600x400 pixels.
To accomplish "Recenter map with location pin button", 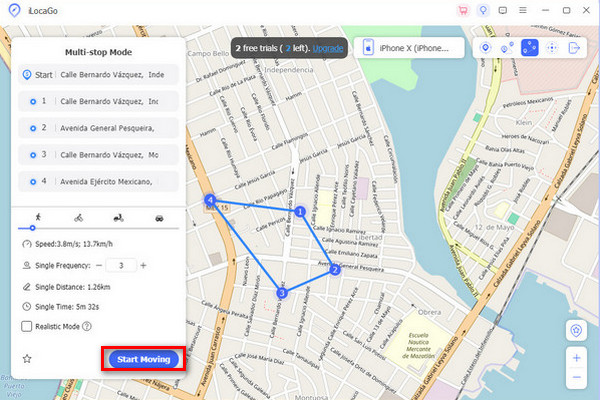I will tap(575, 331).
